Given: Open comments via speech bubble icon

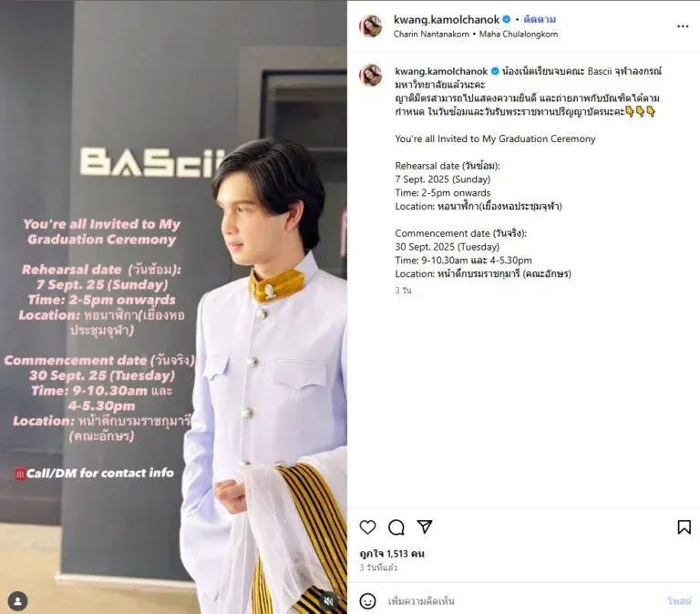Looking at the screenshot, I should (x=396, y=527).
